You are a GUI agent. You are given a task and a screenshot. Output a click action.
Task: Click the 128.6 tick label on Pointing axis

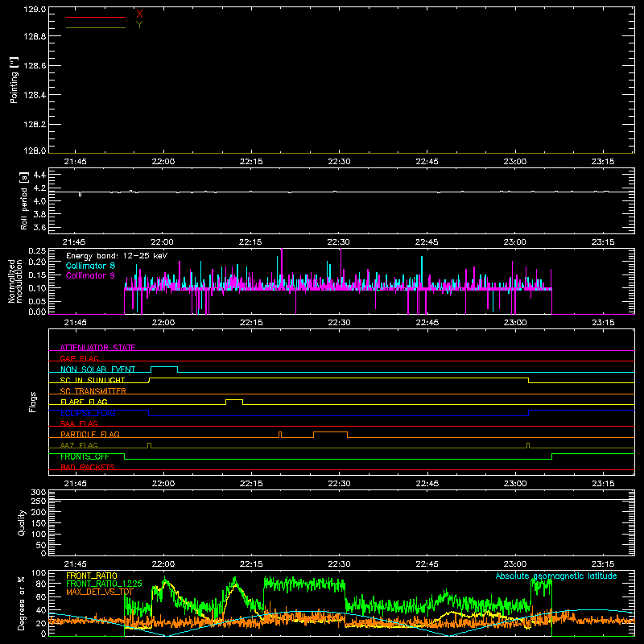(x=35, y=66)
